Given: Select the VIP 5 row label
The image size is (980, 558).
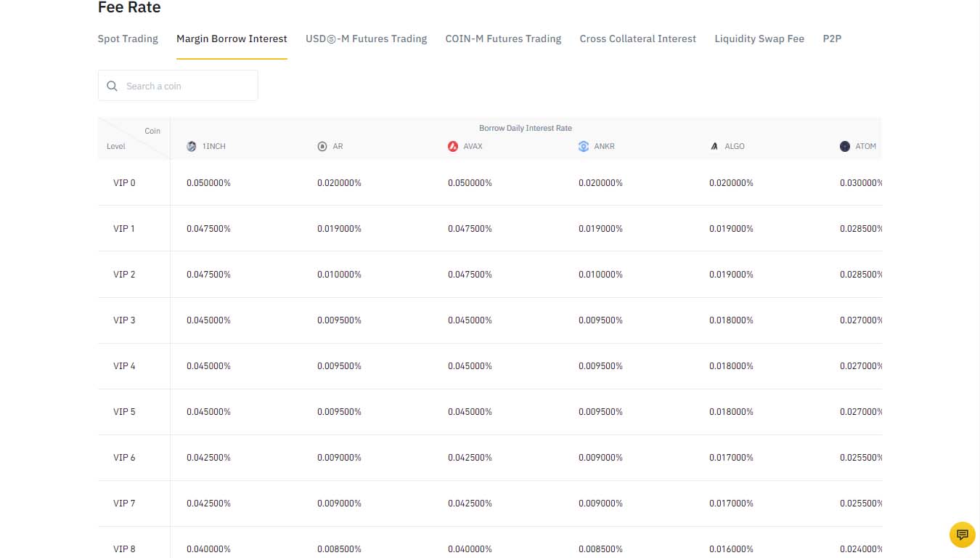Looking at the screenshot, I should (x=124, y=412).
